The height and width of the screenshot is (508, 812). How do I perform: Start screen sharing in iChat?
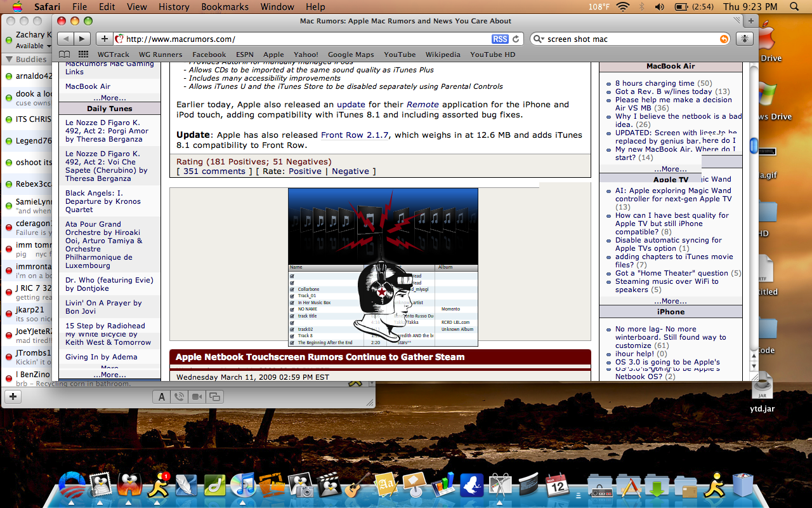(x=214, y=397)
